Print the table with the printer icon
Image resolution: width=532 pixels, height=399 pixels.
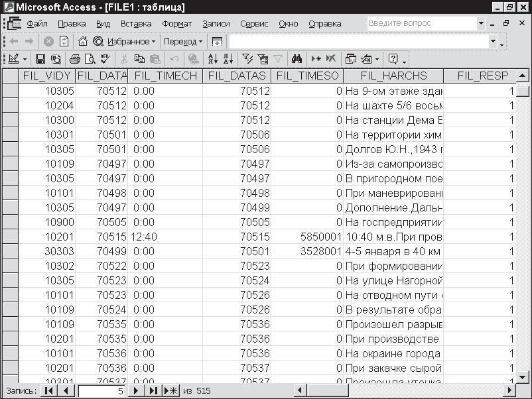click(x=75, y=58)
